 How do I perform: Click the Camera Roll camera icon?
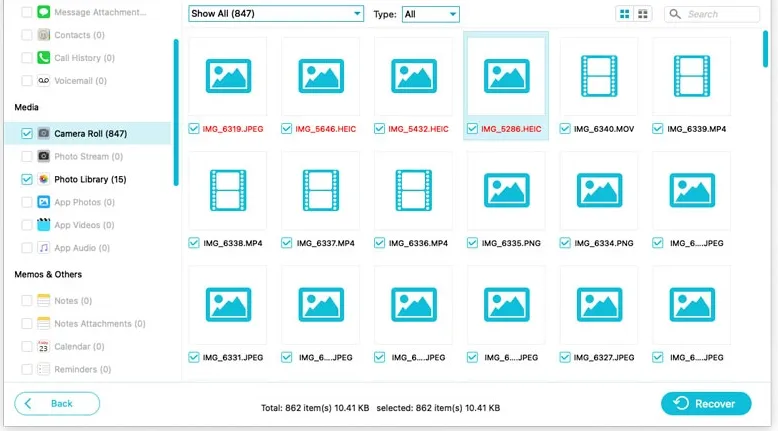(x=44, y=133)
